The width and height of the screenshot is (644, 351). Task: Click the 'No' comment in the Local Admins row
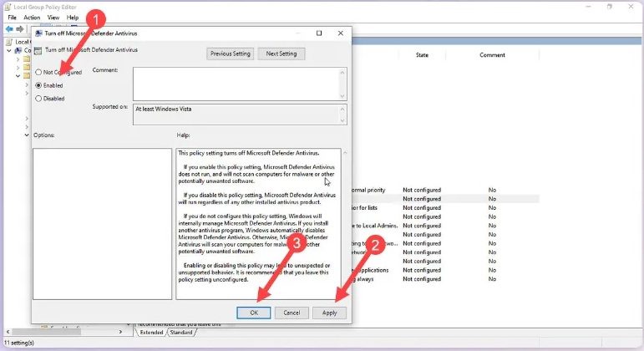(492, 226)
